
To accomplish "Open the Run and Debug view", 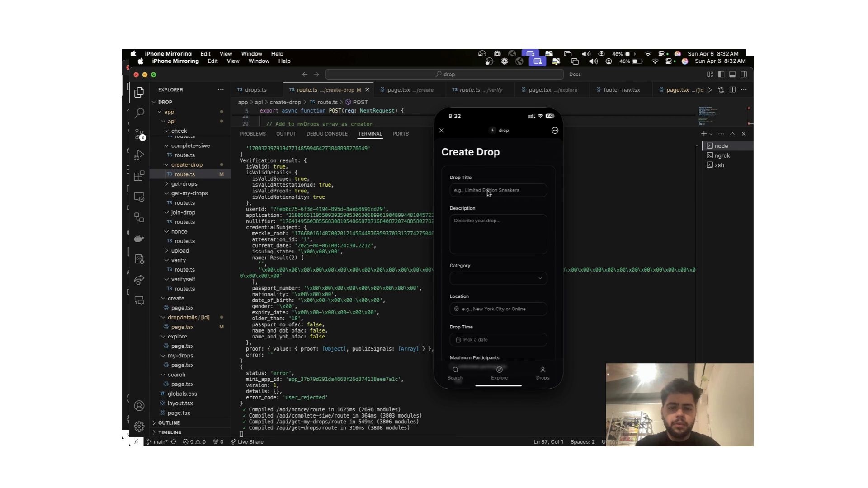I will [x=139, y=155].
